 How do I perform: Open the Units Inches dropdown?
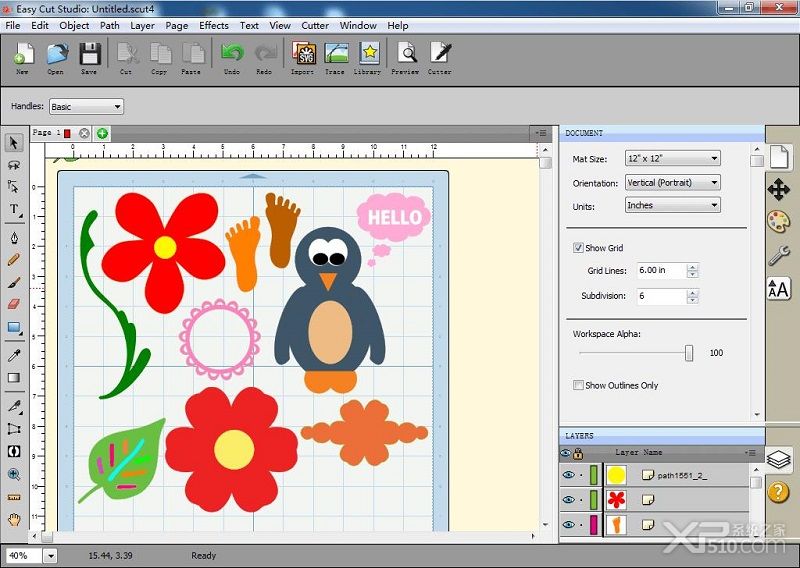coord(672,205)
